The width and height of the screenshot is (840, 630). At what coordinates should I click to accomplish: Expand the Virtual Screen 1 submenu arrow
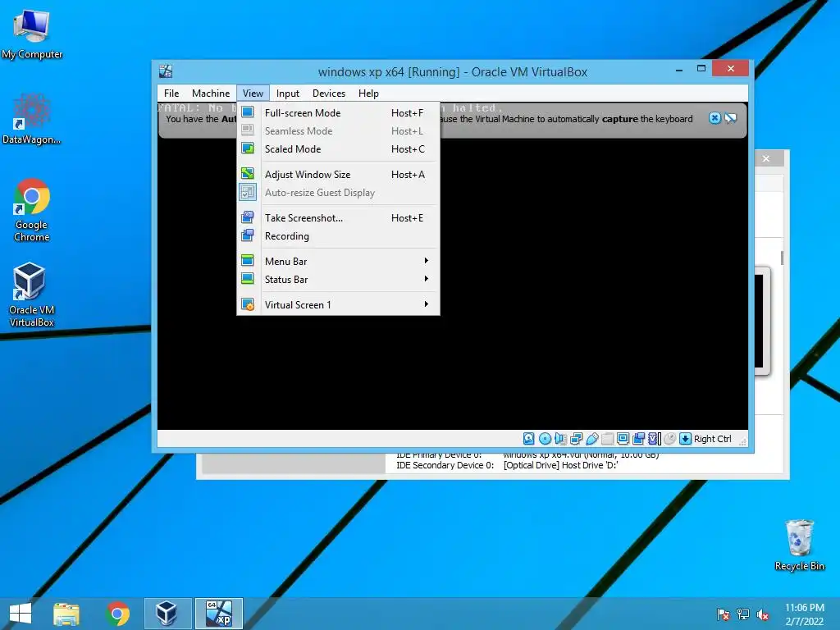[427, 304]
